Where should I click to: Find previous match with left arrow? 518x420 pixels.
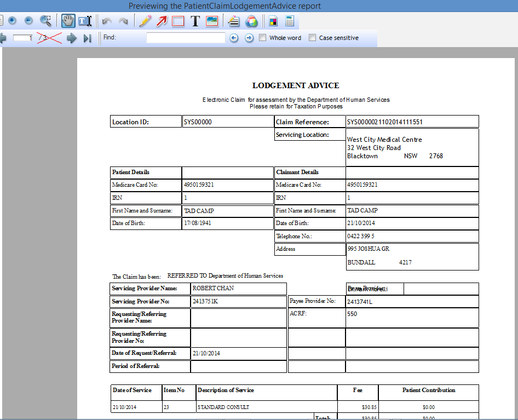(234, 38)
